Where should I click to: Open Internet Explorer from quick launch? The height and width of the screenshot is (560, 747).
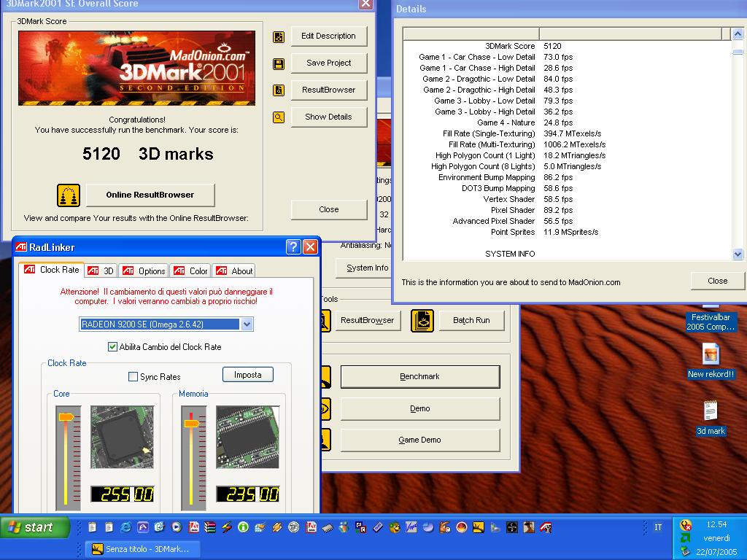point(125,527)
